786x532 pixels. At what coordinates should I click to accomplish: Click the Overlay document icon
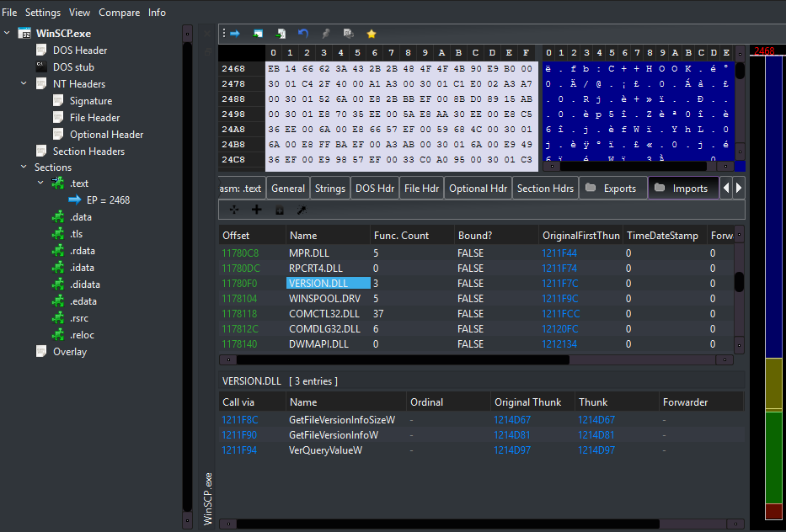coord(41,351)
